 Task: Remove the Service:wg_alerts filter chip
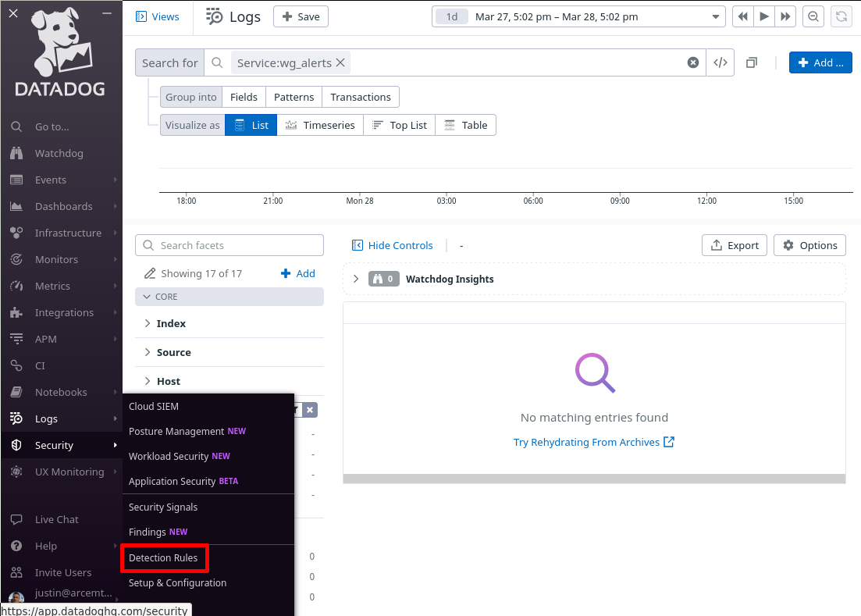tap(340, 62)
